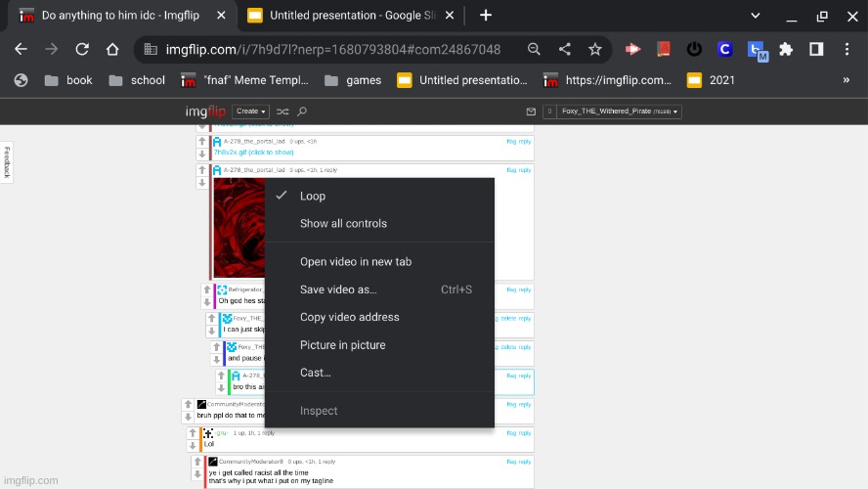Upvote the 'bruh ppl do that' comment
Screen dimensions: 868x489
point(189,404)
